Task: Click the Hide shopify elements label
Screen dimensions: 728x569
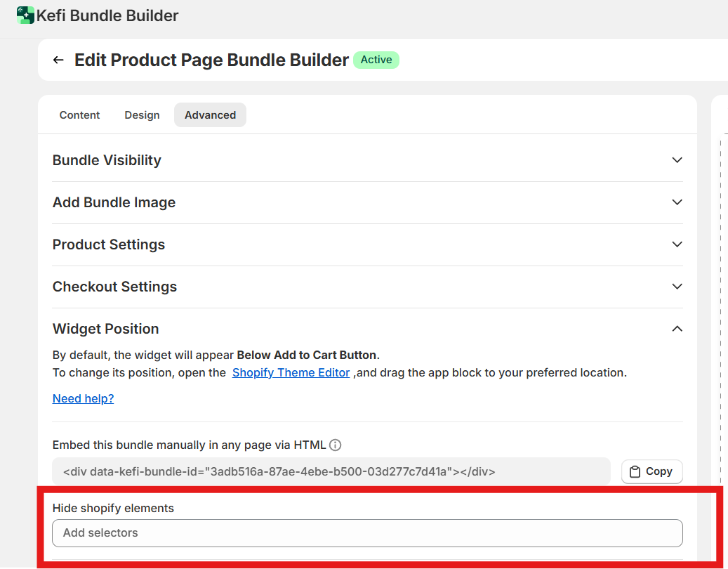Action: click(x=113, y=508)
